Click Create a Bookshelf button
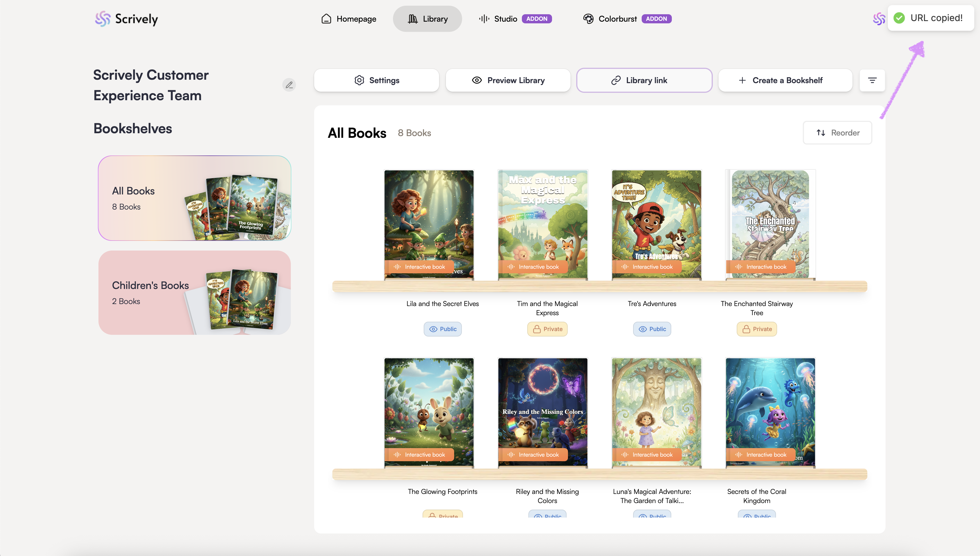 (x=785, y=80)
